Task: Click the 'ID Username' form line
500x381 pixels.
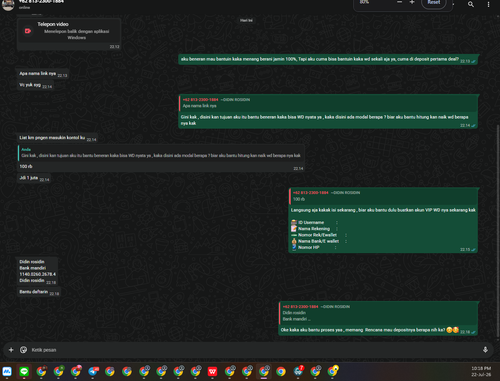Action: [x=315, y=222]
